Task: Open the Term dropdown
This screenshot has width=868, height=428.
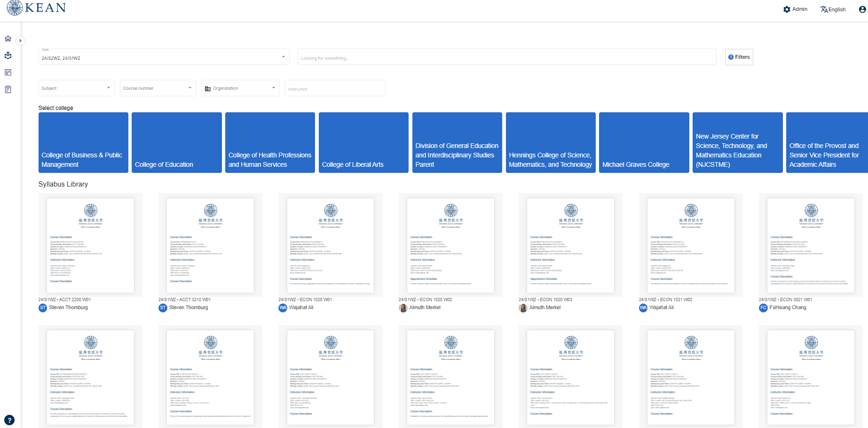Action: click(x=164, y=57)
